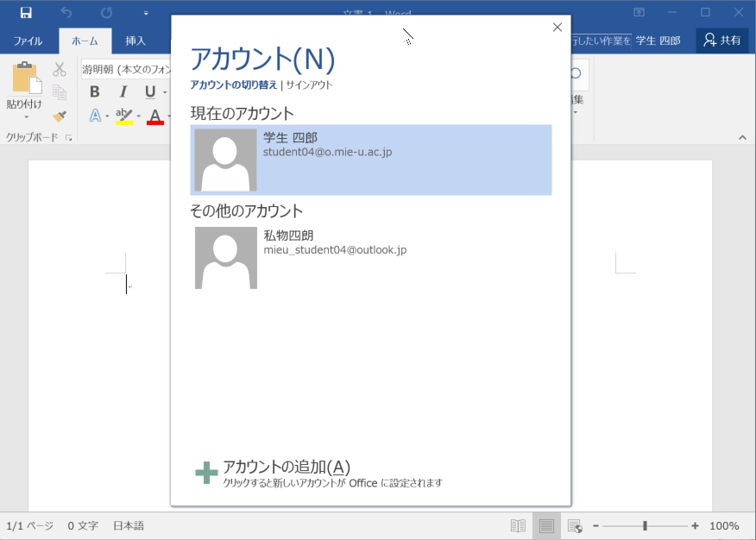Click the Redo icon in title bar
Screen dimensions: 756x540
coord(106,13)
